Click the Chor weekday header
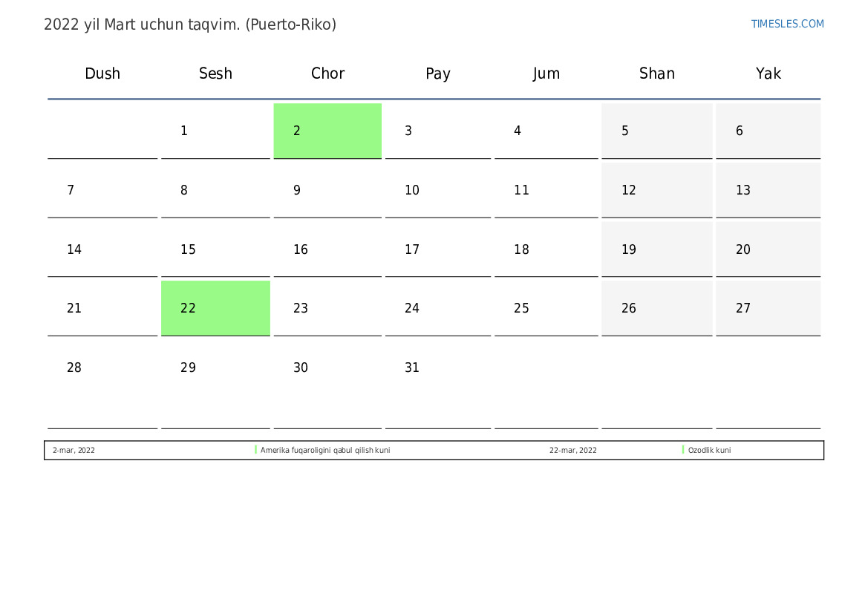The image size is (868, 614). (327, 74)
